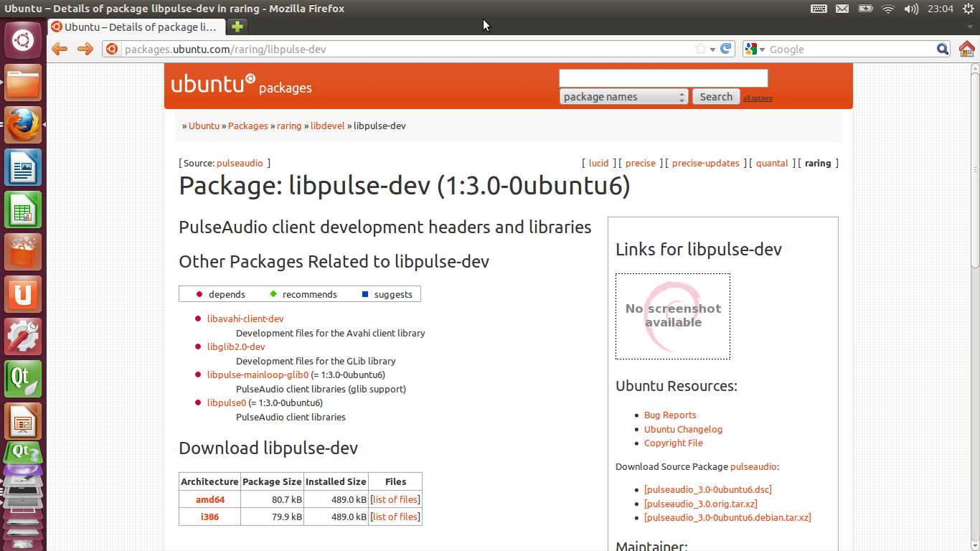Select the 'Ubuntu – Details of package' tab
Viewport: 980px width, 551px height.
(136, 27)
